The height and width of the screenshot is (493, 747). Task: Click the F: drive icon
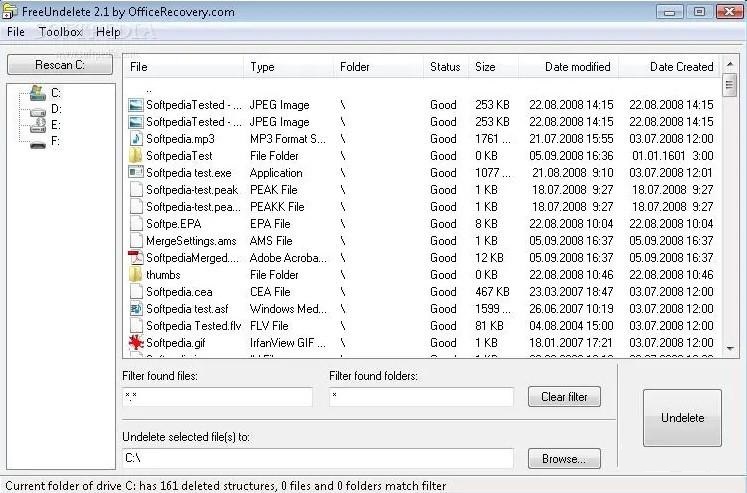(37, 142)
